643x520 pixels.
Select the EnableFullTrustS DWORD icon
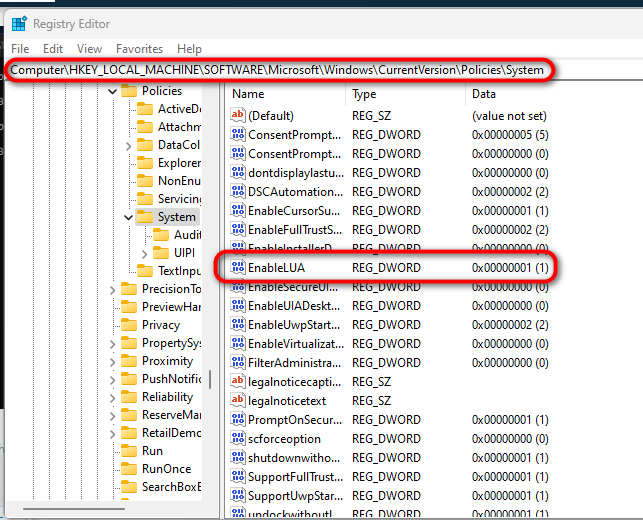tap(238, 229)
